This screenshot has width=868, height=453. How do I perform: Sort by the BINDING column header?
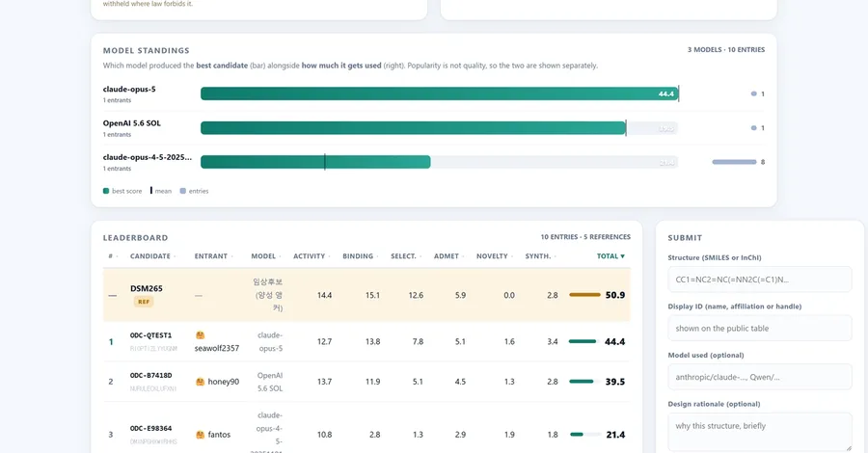[x=360, y=256]
